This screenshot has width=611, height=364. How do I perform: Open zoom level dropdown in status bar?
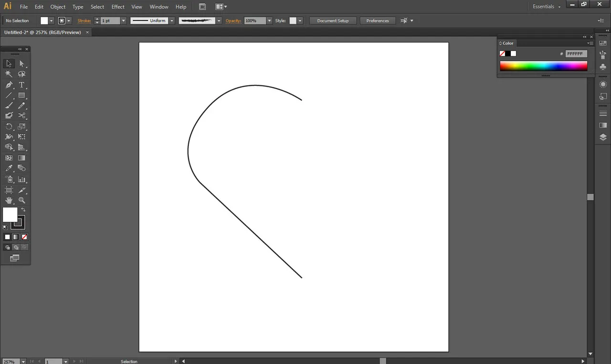(23, 362)
